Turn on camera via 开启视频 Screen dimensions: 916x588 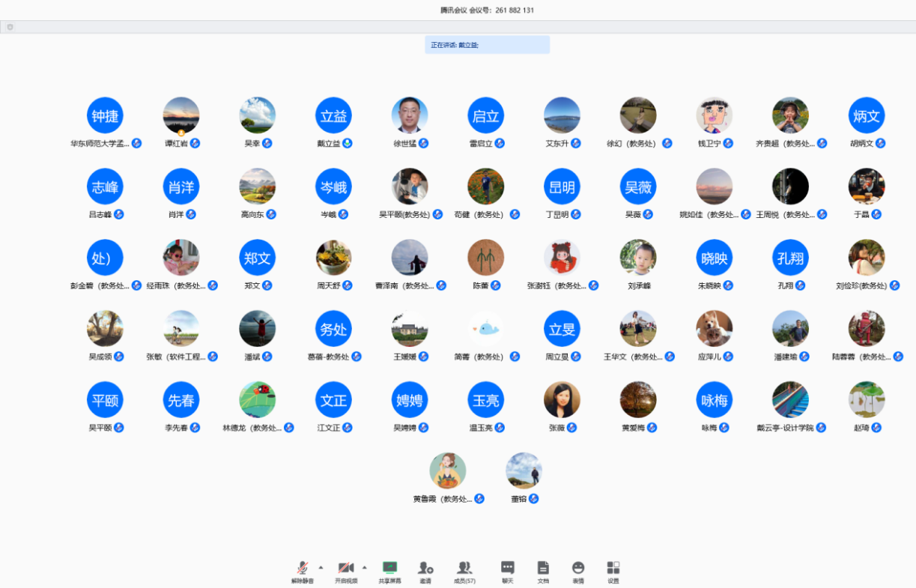345,572
